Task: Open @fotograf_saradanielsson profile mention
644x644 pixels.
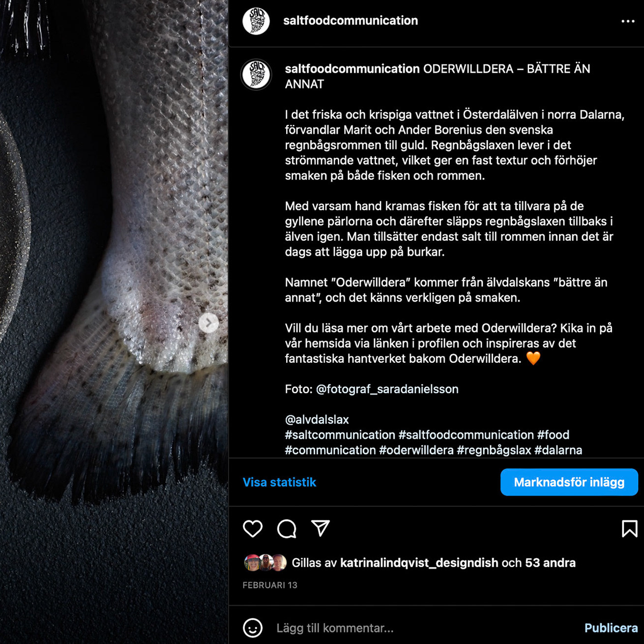Action: click(x=387, y=389)
